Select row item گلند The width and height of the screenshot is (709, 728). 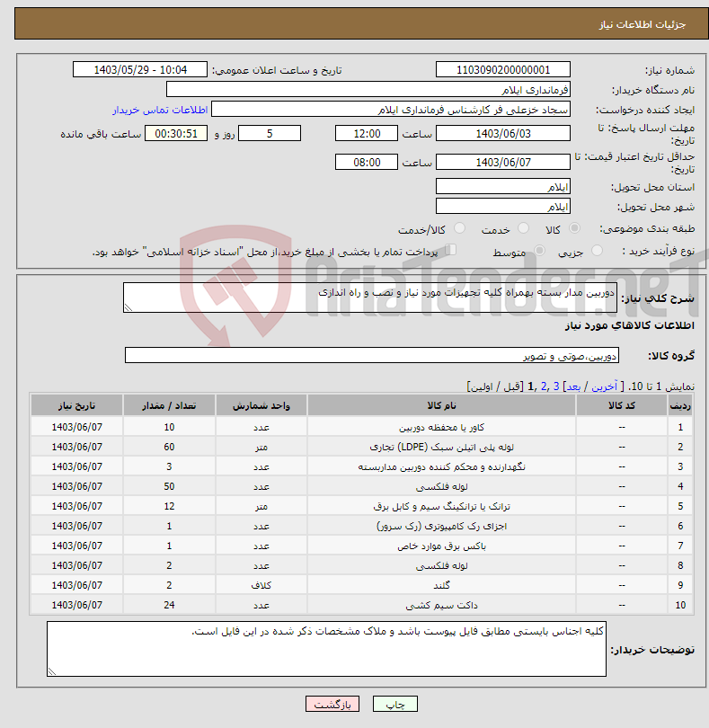(441, 585)
